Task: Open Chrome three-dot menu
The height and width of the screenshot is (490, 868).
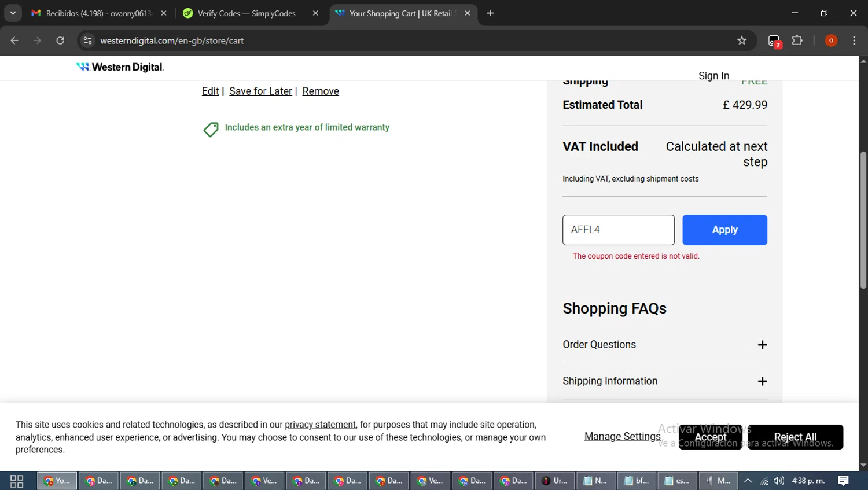Action: [854, 40]
